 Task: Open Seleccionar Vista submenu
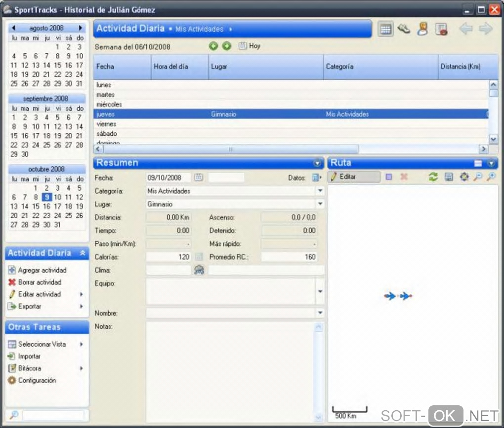tap(45, 344)
